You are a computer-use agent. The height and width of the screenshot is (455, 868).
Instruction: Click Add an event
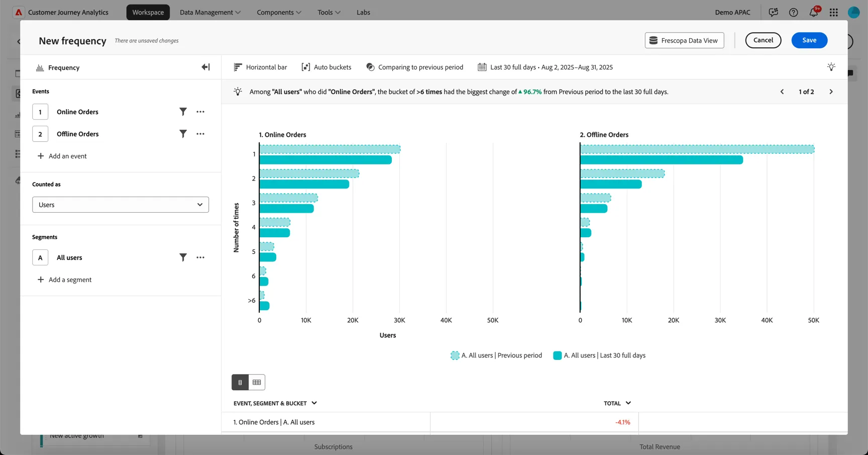(x=62, y=156)
